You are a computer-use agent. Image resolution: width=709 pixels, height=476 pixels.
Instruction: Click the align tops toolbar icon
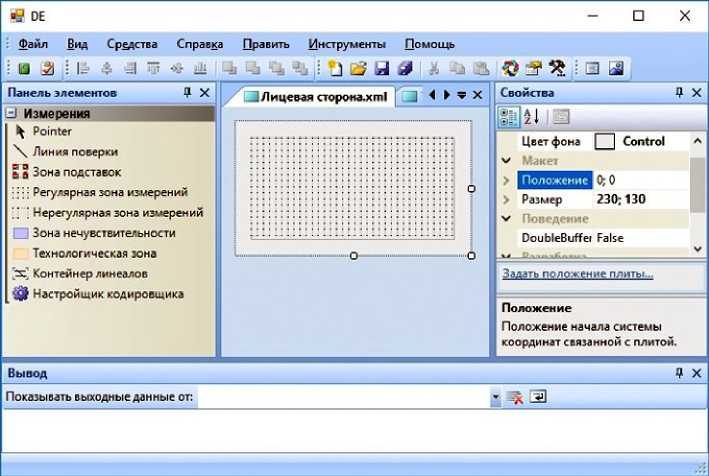pyautogui.click(x=154, y=68)
